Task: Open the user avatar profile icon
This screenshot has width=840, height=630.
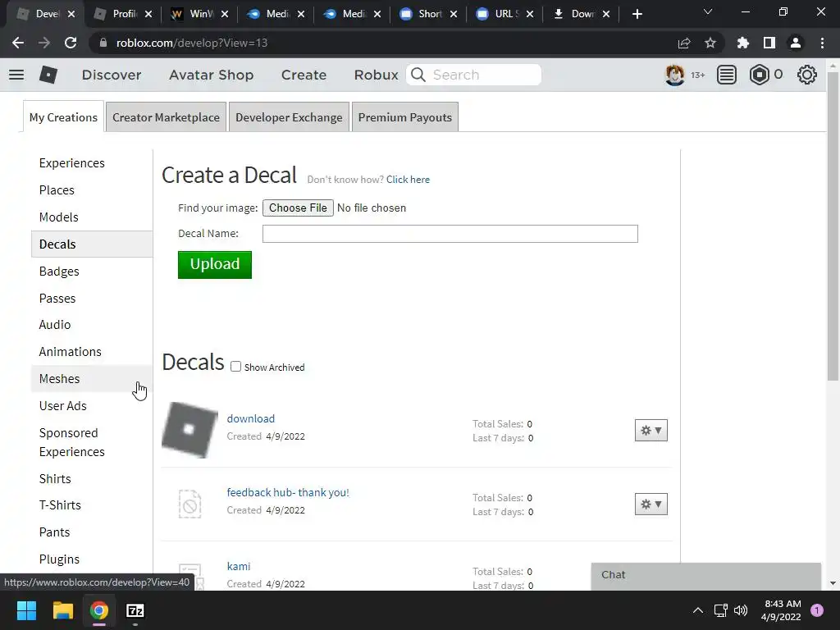Action: [674, 75]
